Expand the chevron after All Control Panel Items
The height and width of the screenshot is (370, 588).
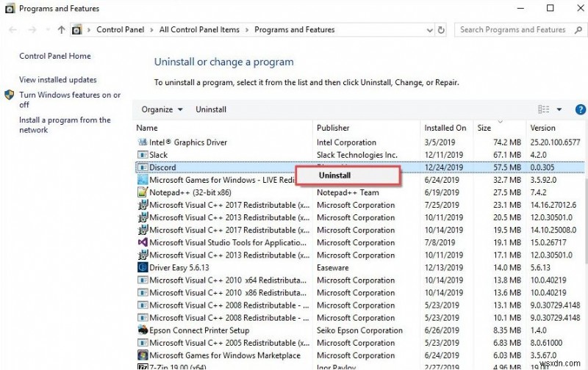(x=247, y=30)
